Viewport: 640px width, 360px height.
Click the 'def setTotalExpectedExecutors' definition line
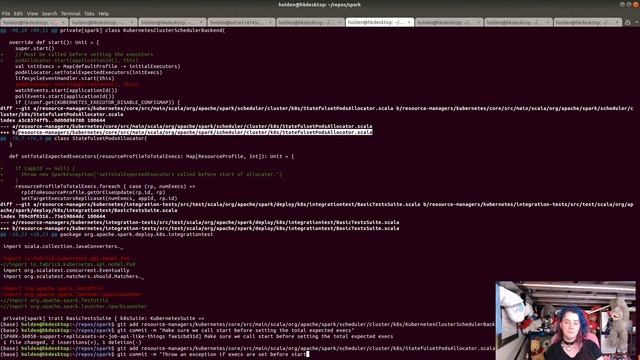pos(151,156)
